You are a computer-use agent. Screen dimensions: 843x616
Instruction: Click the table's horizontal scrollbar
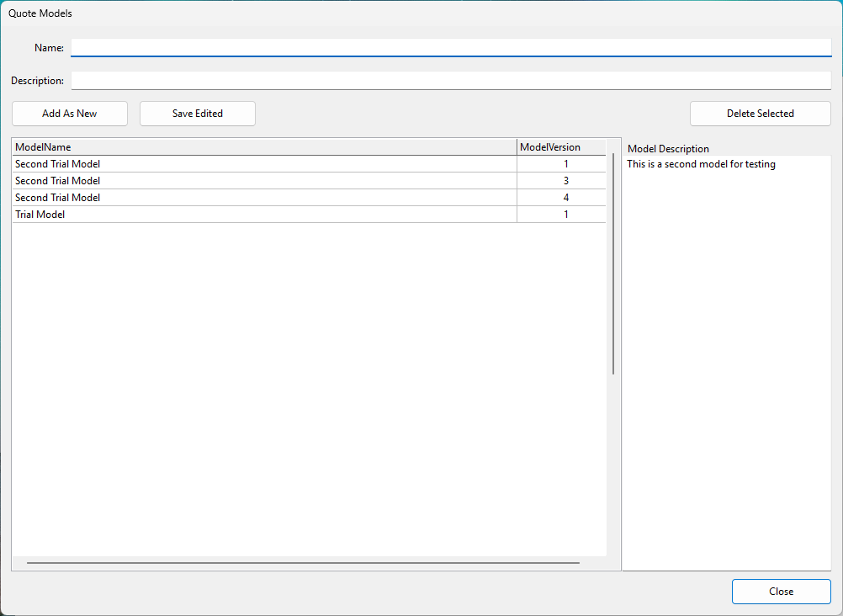[303, 562]
